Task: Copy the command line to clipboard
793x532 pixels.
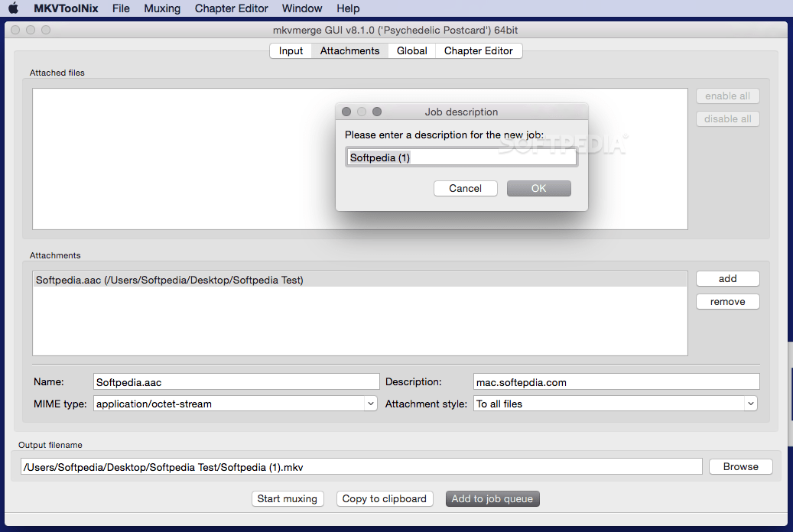Action: (385, 498)
